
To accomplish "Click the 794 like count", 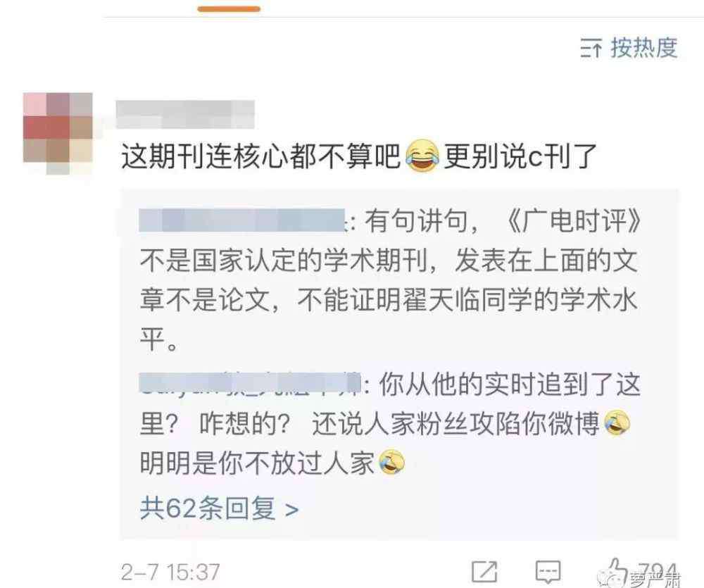I will coord(658,571).
